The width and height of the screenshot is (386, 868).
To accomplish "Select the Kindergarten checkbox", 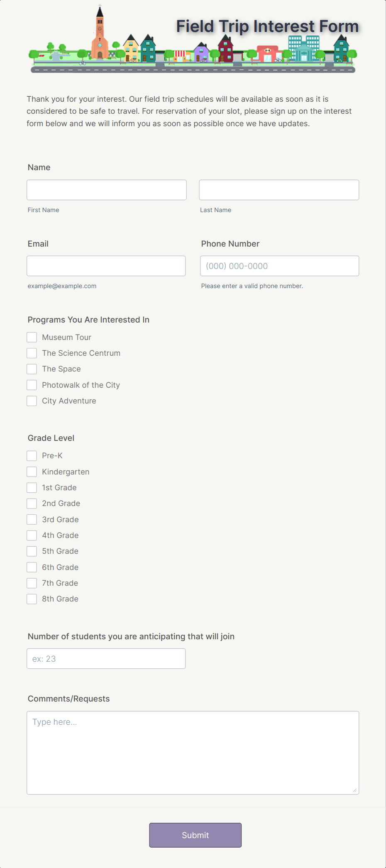I will click(32, 472).
